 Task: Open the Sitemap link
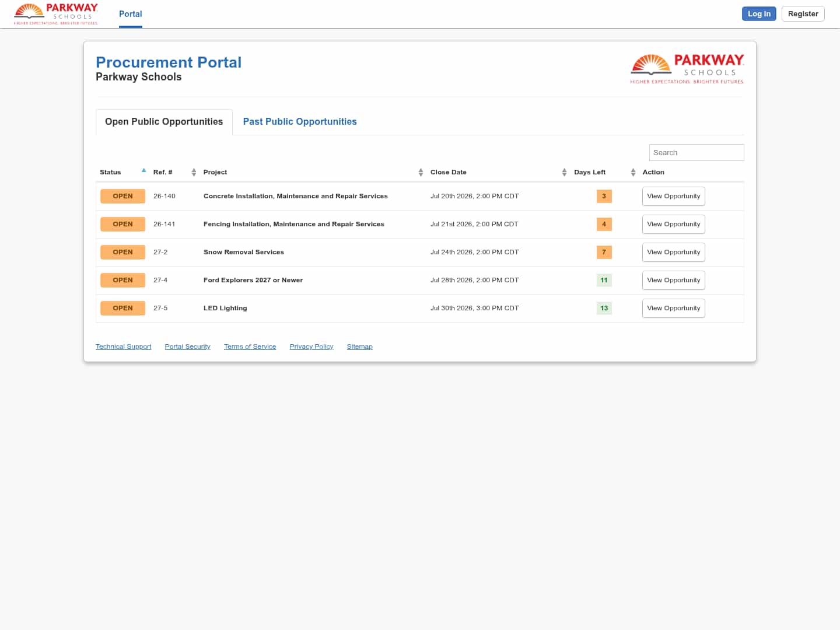[359, 346]
